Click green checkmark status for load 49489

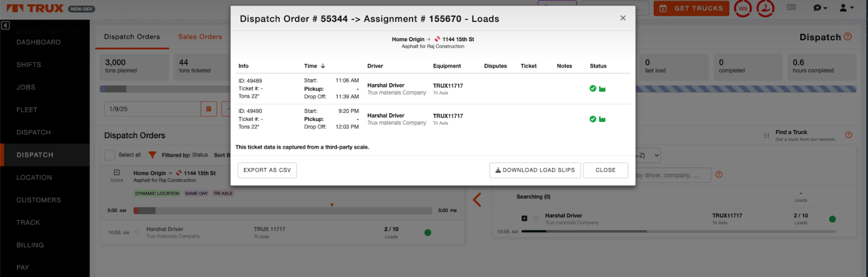[592, 88]
